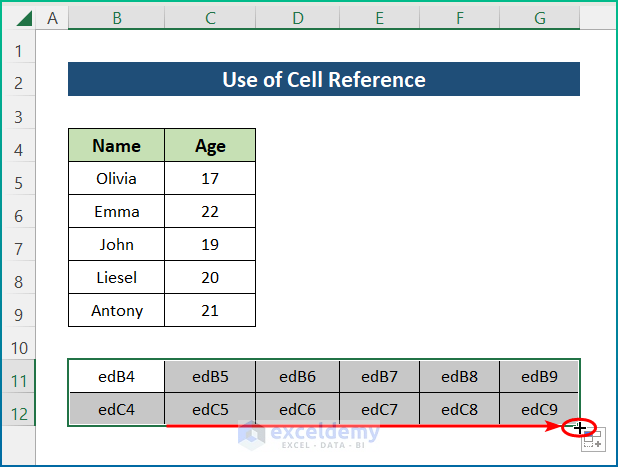Select the cell with age 22
Viewport: 618px width, 467px height.
click(210, 212)
